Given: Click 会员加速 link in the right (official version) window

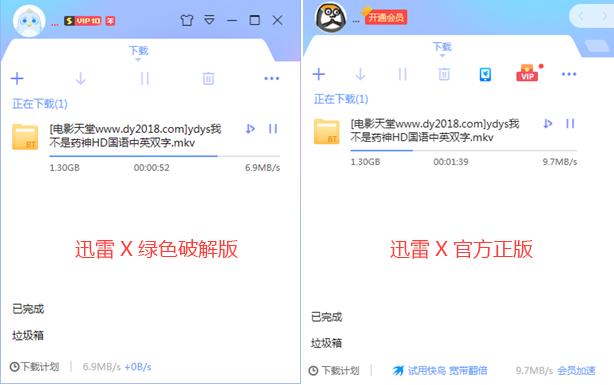Looking at the screenshot, I should pyautogui.click(x=576, y=371).
